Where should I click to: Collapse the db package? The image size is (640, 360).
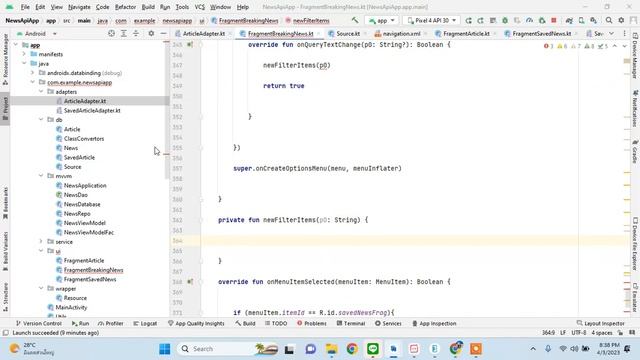point(41,120)
